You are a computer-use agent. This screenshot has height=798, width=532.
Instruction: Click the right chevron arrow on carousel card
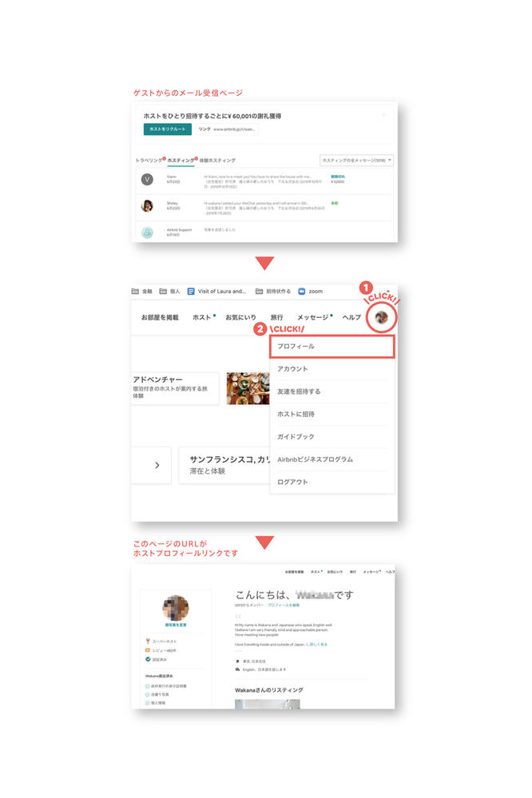157,465
